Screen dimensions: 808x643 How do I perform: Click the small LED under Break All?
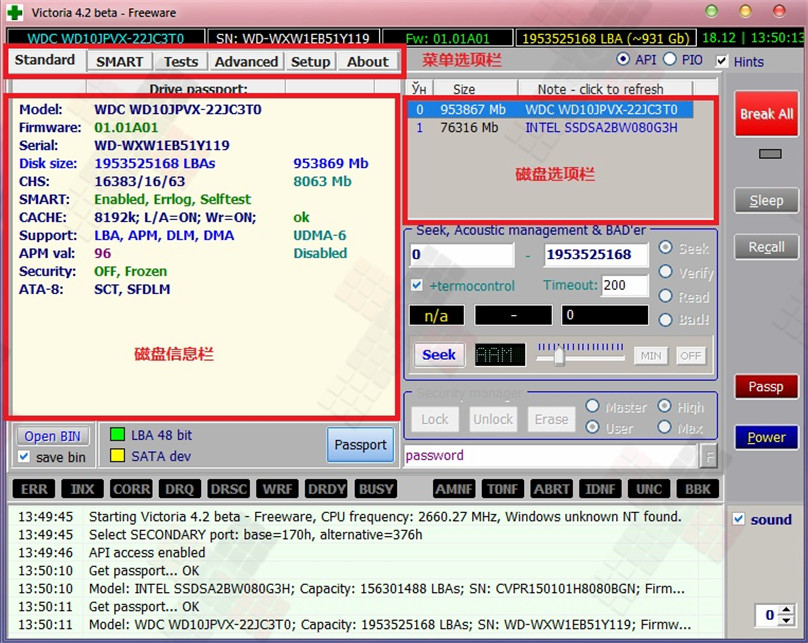pyautogui.click(x=770, y=154)
